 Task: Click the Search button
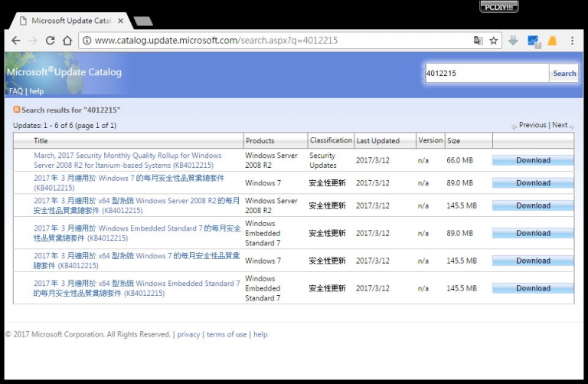564,73
